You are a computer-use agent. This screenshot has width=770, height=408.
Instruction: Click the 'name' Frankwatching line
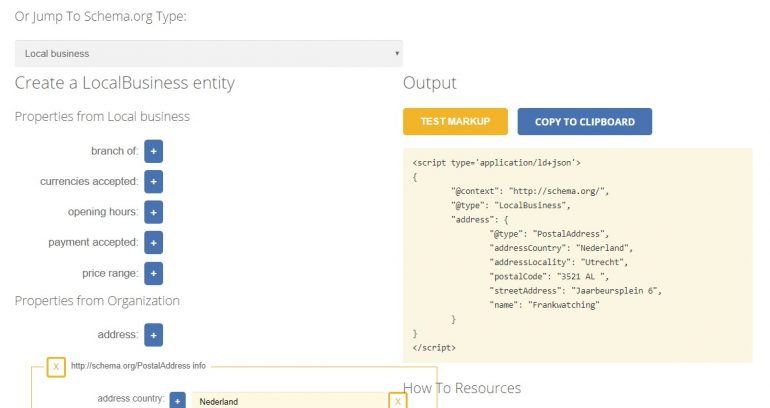coord(545,305)
